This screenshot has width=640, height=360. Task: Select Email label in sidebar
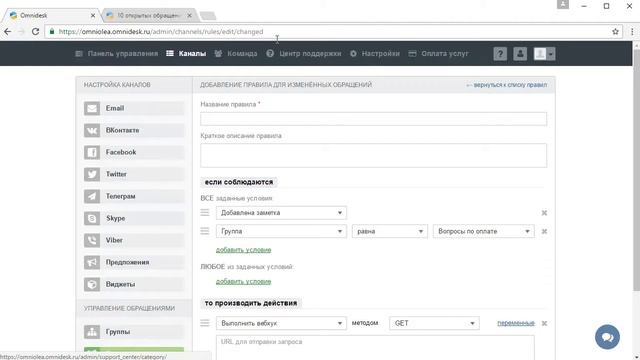115,108
